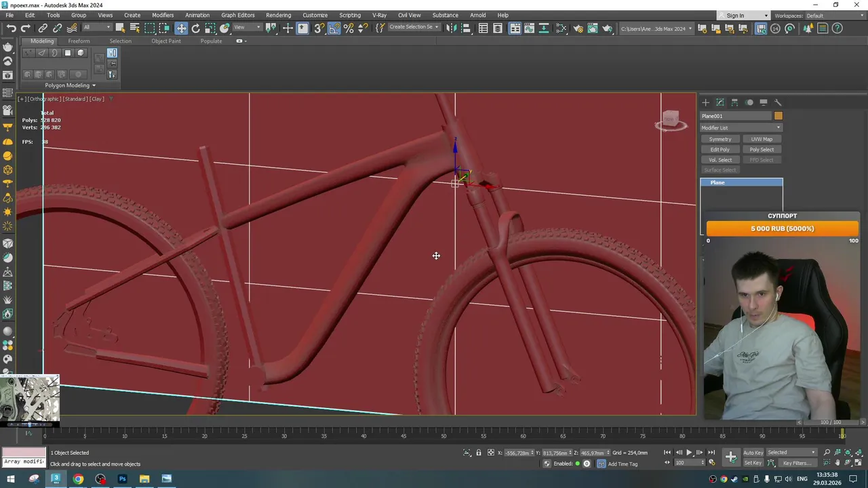Image resolution: width=868 pixels, height=488 pixels.
Task: Select the Select and Scale tool
Action: 210,28
